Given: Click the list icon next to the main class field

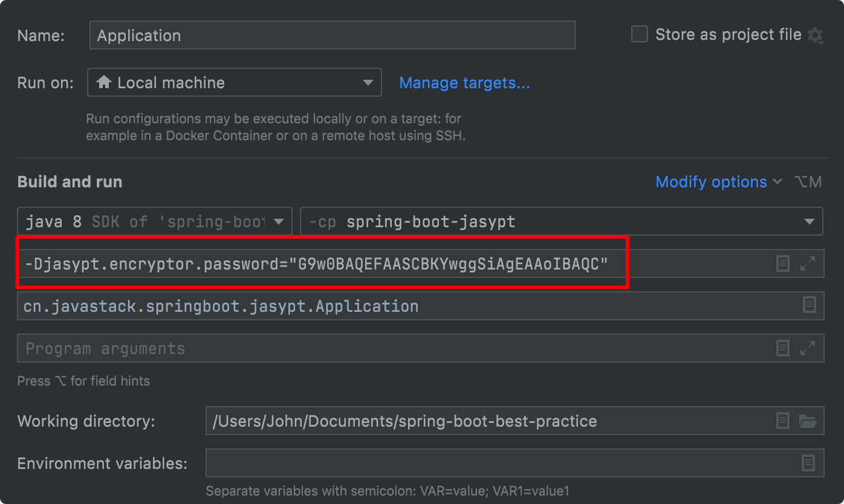Looking at the screenshot, I should (x=809, y=306).
